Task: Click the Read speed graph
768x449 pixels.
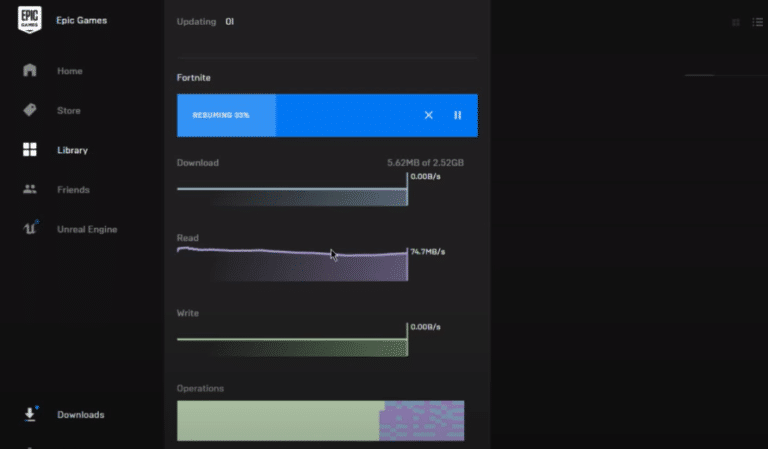Action: click(x=292, y=265)
